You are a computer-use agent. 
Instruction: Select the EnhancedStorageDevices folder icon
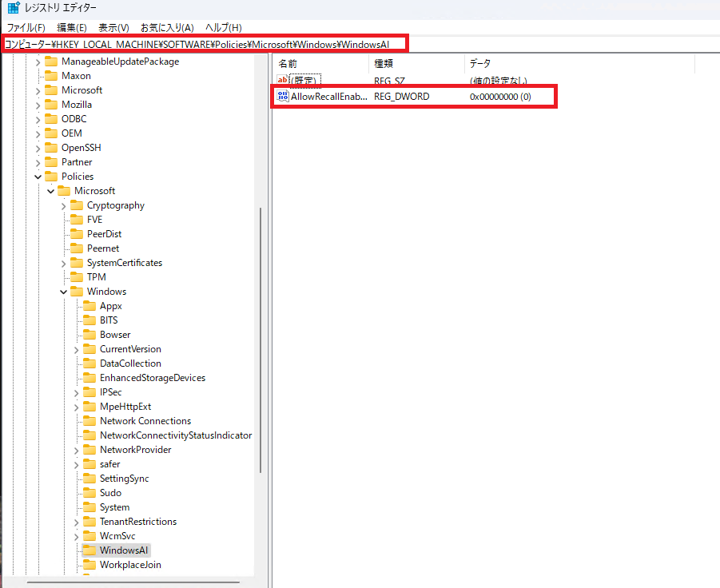90,378
